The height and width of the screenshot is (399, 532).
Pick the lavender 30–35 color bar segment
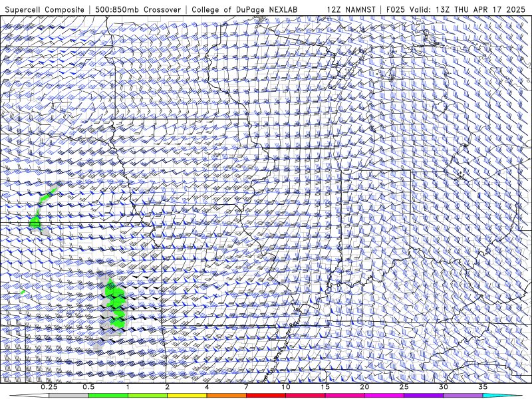(463, 396)
